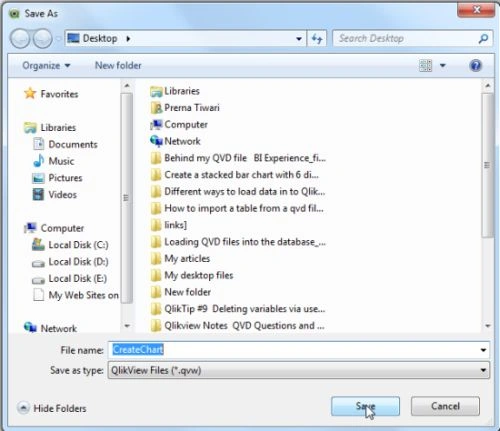Click the back navigation arrow button

point(21,39)
